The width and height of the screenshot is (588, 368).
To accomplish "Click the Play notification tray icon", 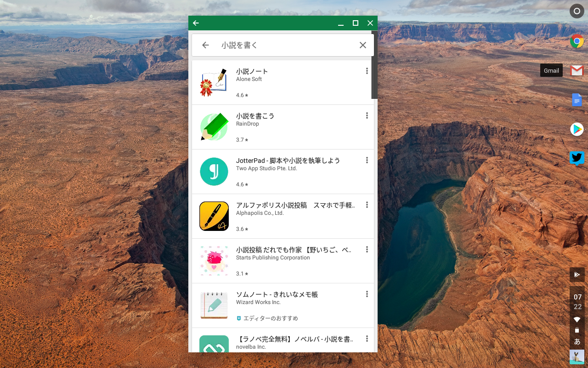I will [577, 275].
